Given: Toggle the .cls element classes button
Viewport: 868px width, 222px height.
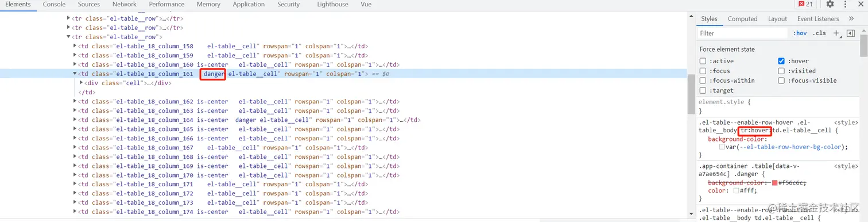Looking at the screenshot, I should [x=819, y=33].
